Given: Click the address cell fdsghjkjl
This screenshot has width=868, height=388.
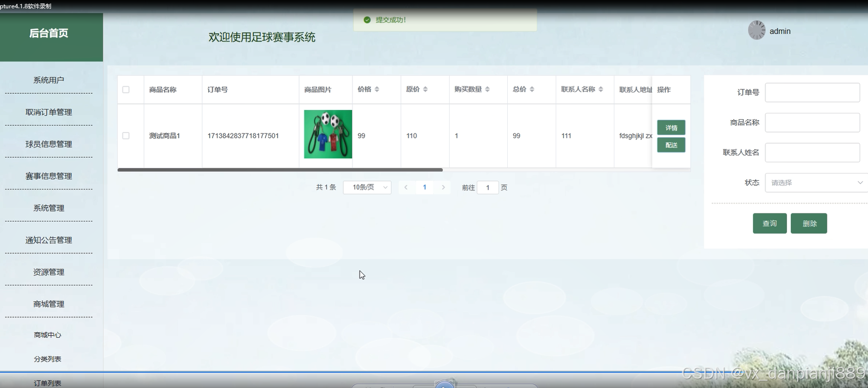Looking at the screenshot, I should coord(635,136).
